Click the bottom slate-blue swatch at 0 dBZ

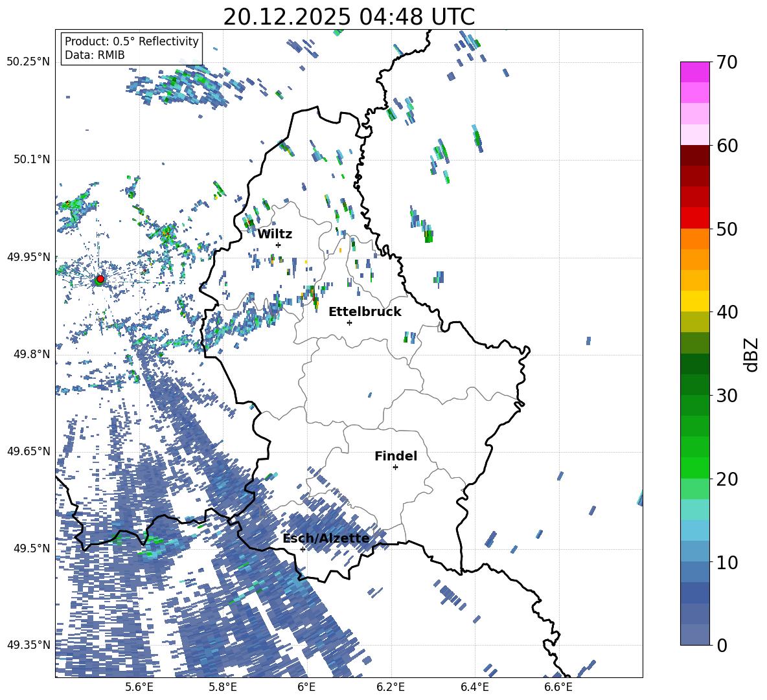[x=694, y=635]
